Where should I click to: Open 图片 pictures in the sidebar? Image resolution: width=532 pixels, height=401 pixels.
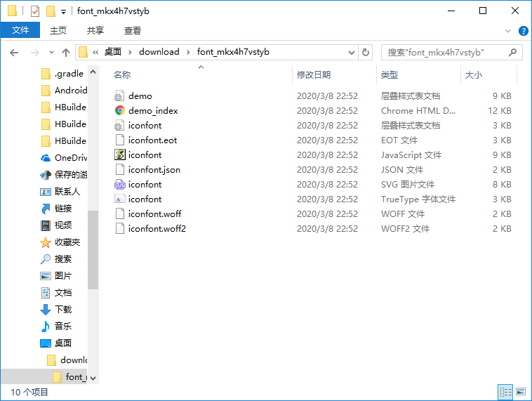click(56, 276)
